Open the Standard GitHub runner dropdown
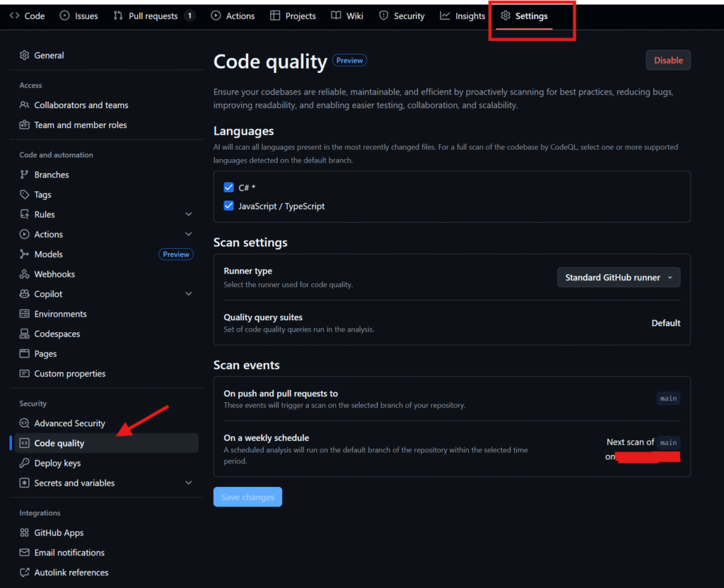Screen dimensions: 724x588 click(x=619, y=278)
